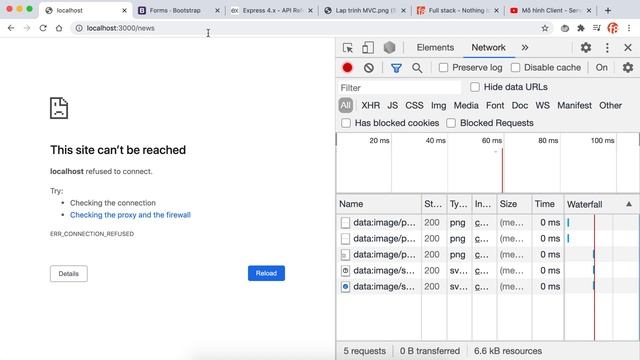Filter requests by XHR type
This screenshot has height=360, width=640.
pos(371,105)
